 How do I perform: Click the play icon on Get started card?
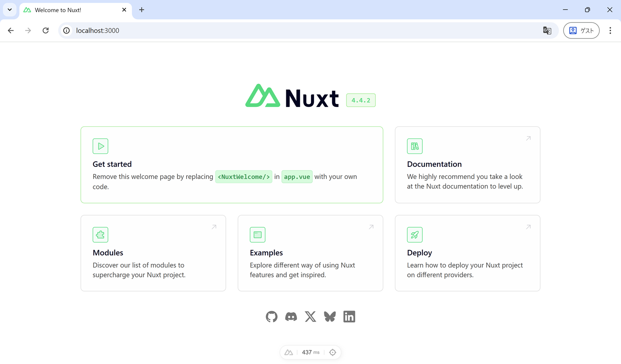coord(100,146)
